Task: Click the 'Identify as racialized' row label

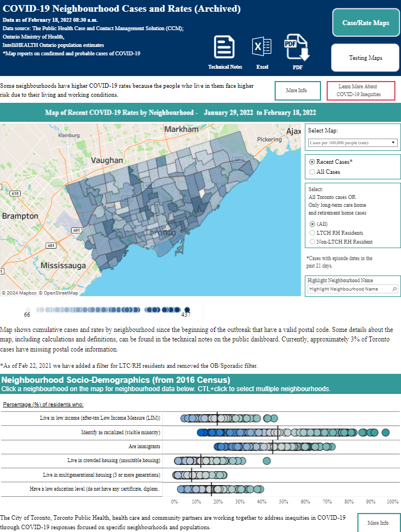Action: pyautogui.click(x=121, y=433)
